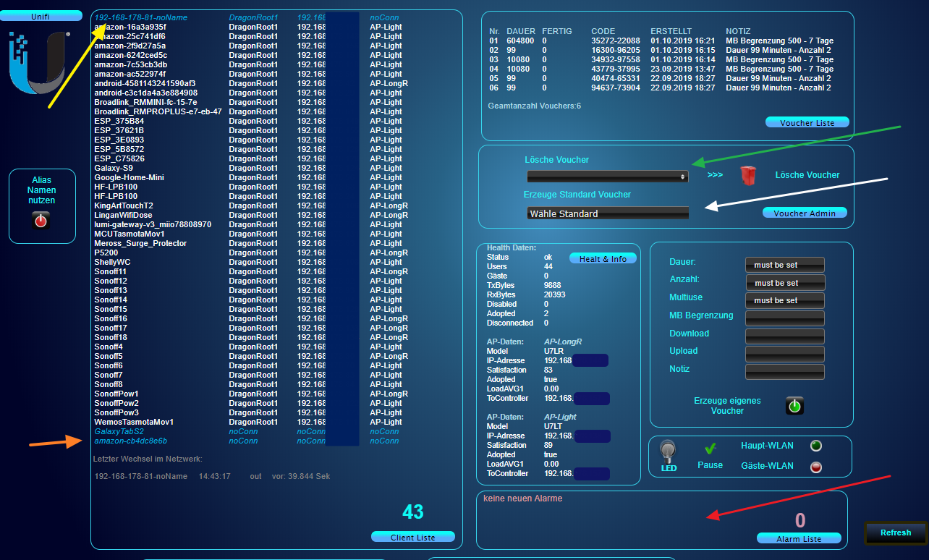Select client lumi-gateway-v3_miio78808970

[x=153, y=224]
